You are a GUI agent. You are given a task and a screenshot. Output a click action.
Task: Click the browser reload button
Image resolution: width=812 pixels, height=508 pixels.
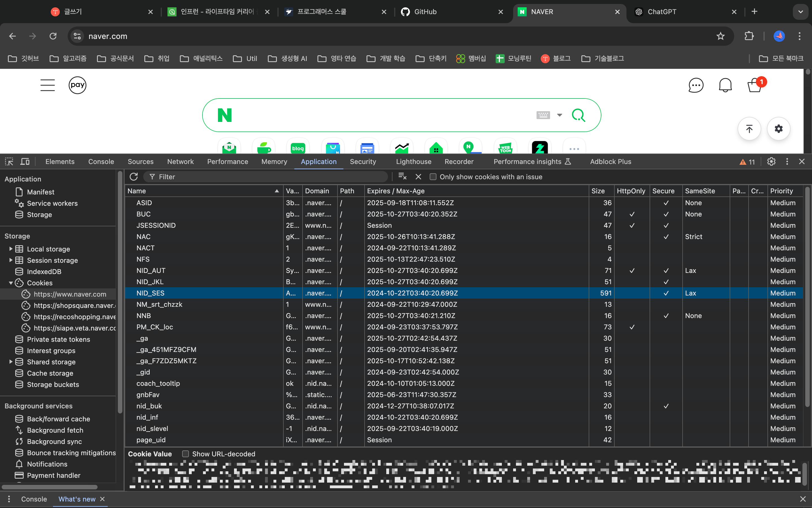53,36
